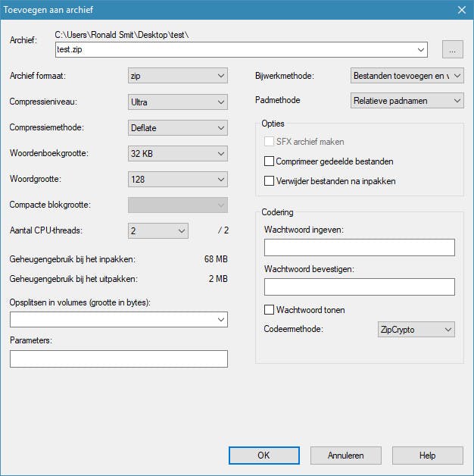Image resolution: width=474 pixels, height=476 pixels.
Task: Enable Comprimeer gedeelde bestanden checkbox
Action: 269,161
